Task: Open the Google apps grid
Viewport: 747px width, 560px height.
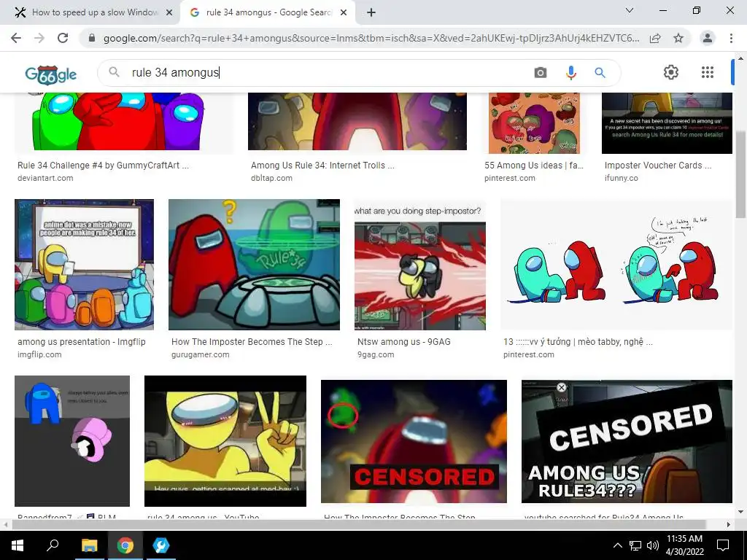Action: (708, 72)
